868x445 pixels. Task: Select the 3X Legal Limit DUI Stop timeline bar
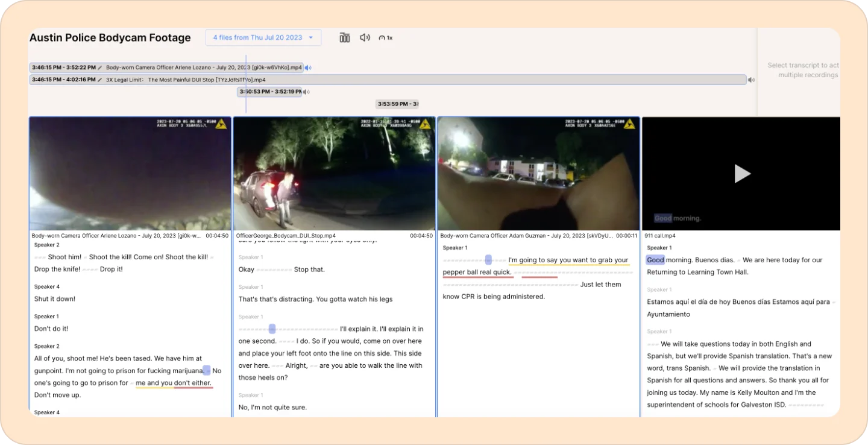pyautogui.click(x=388, y=80)
